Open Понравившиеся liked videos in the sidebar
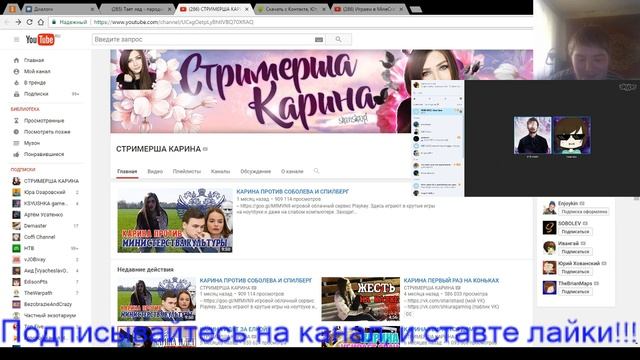Image resolution: width=640 pixels, height=360 pixels. tap(44, 154)
